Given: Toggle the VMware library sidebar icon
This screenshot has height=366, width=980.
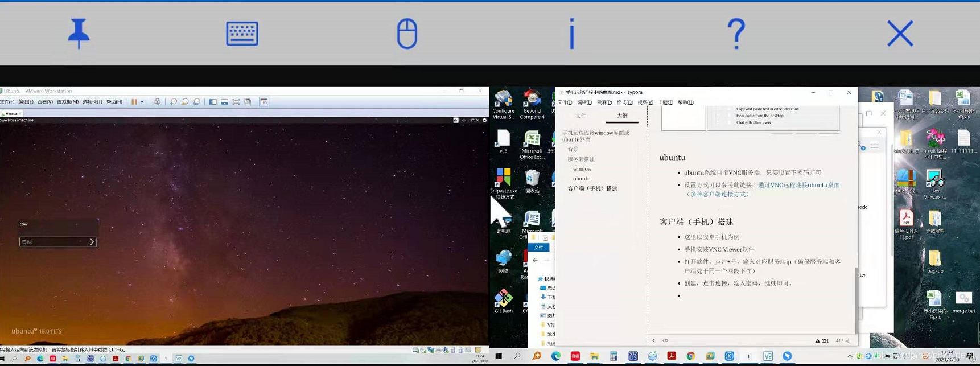Looking at the screenshot, I should click(x=213, y=102).
